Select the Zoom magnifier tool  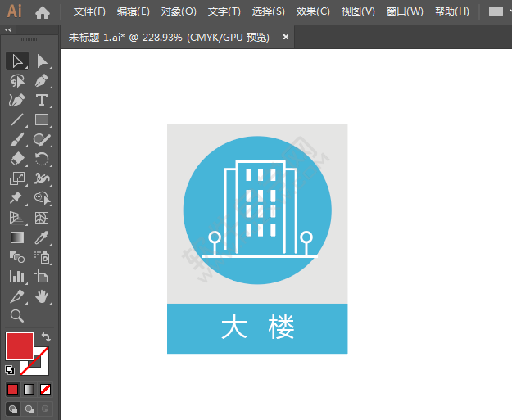coord(16,316)
